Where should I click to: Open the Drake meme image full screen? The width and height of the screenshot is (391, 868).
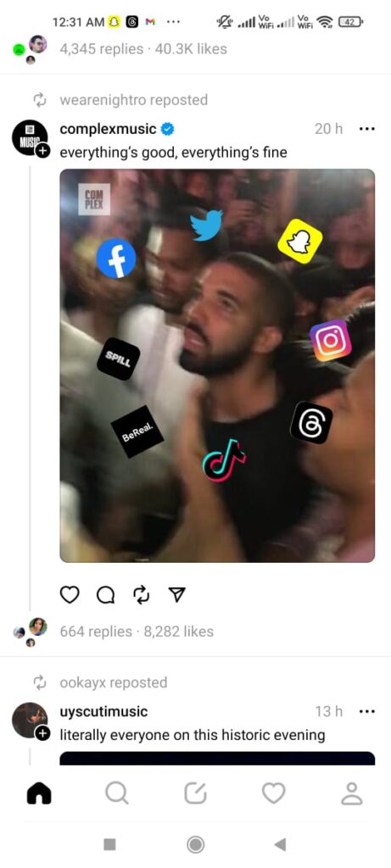[217, 365]
